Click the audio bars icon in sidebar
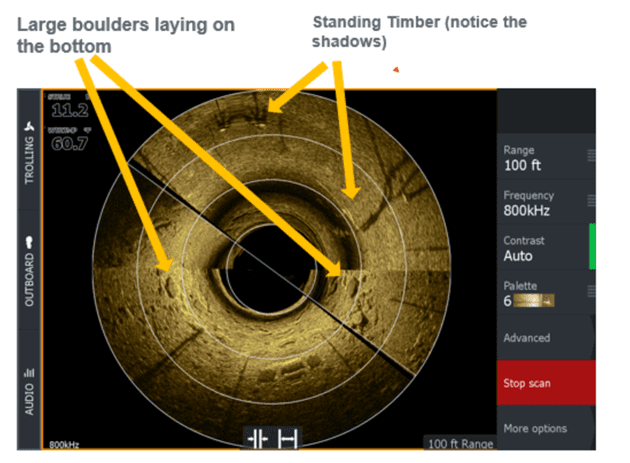This screenshot has width=630, height=463. (29, 373)
